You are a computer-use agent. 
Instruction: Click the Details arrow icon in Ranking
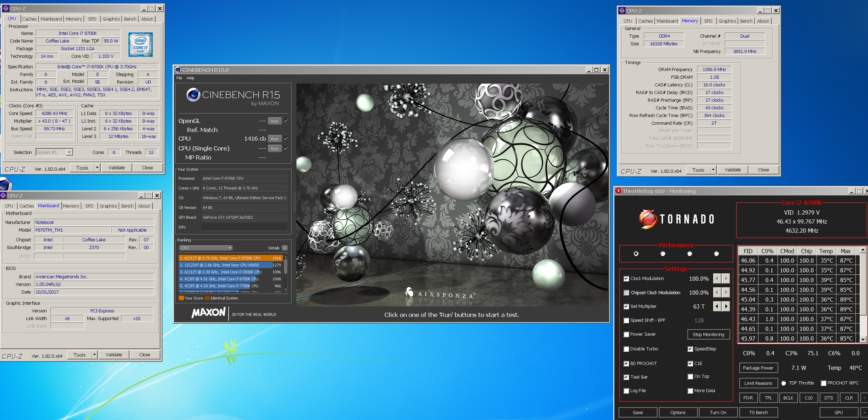click(285, 248)
